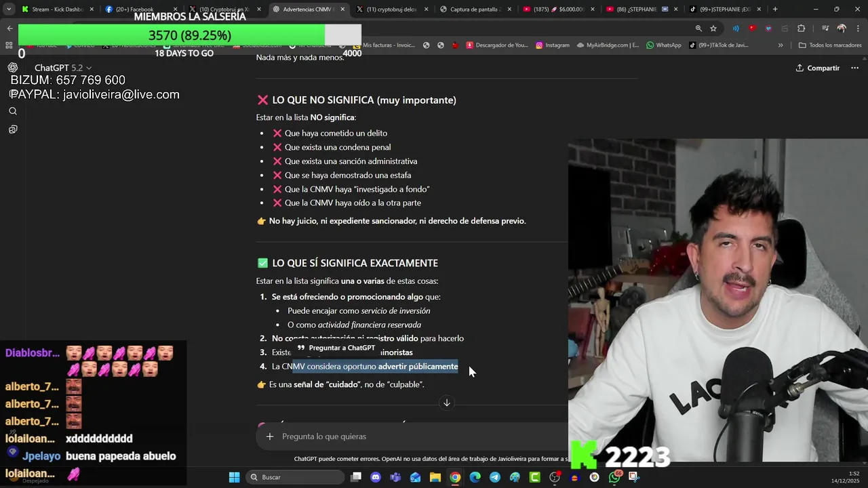Click the Windows taskbar Buscar search box
The width and height of the screenshot is (868, 488).
click(295, 477)
